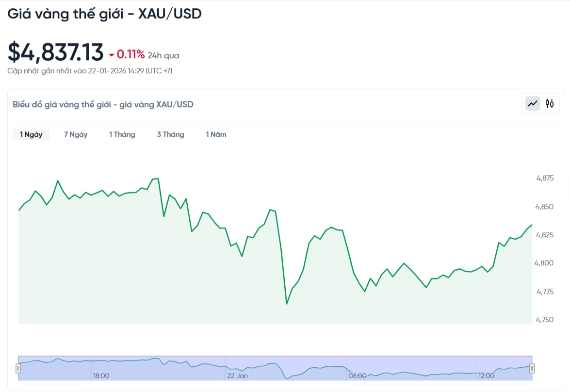The image size is (570, 392).
Task: Click the left range slider handle
Action: [18, 368]
